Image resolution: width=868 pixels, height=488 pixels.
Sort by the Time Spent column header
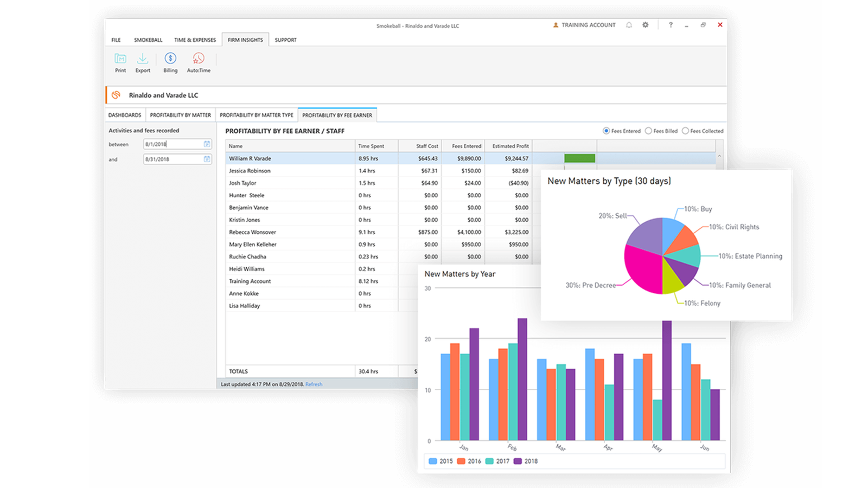[x=371, y=146]
